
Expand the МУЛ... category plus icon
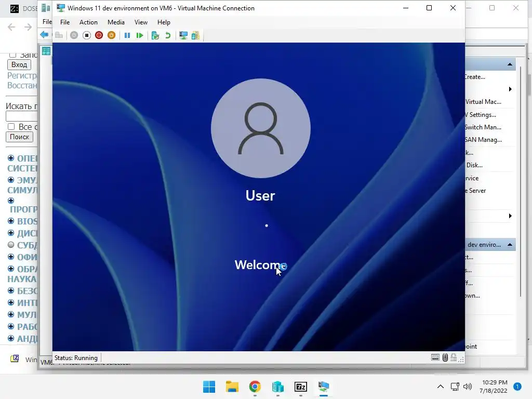point(11,314)
